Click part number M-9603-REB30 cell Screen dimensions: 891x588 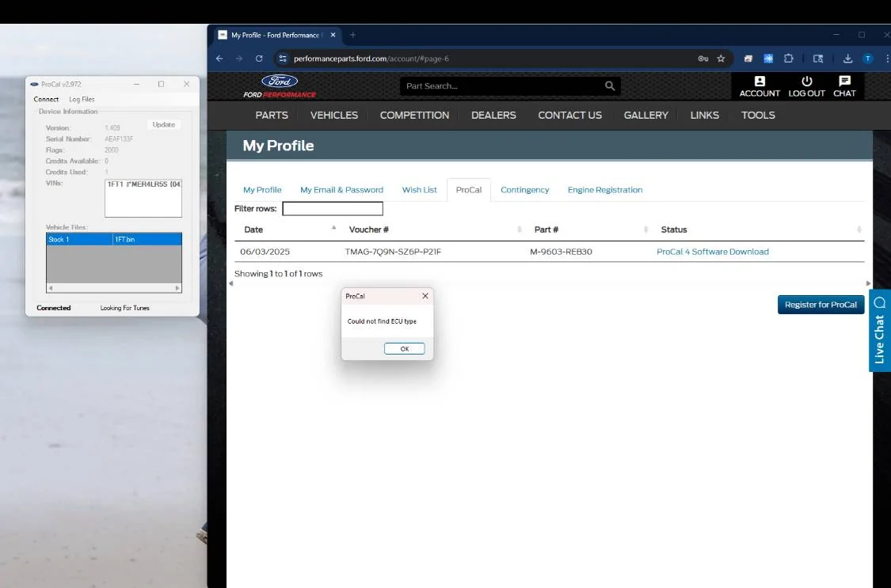(x=561, y=252)
